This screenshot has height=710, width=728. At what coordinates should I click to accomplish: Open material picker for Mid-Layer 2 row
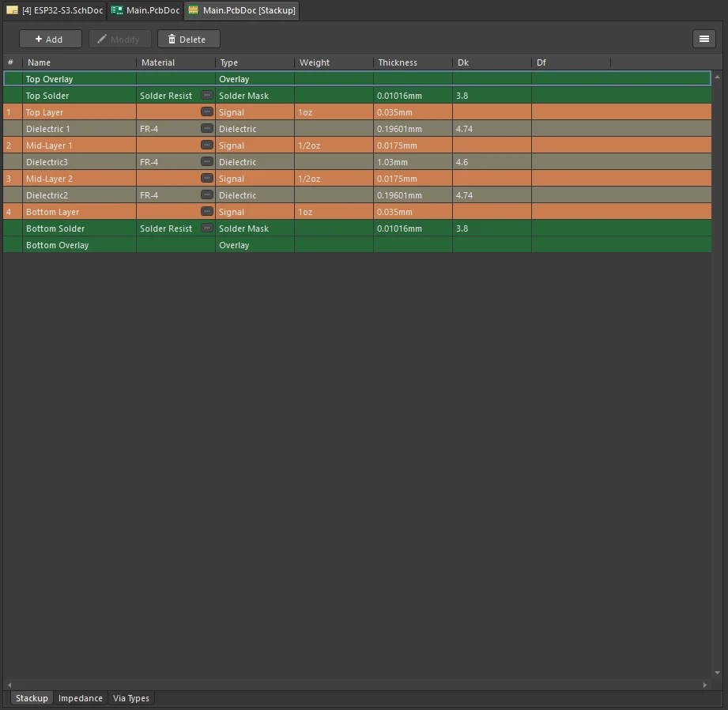(x=207, y=179)
